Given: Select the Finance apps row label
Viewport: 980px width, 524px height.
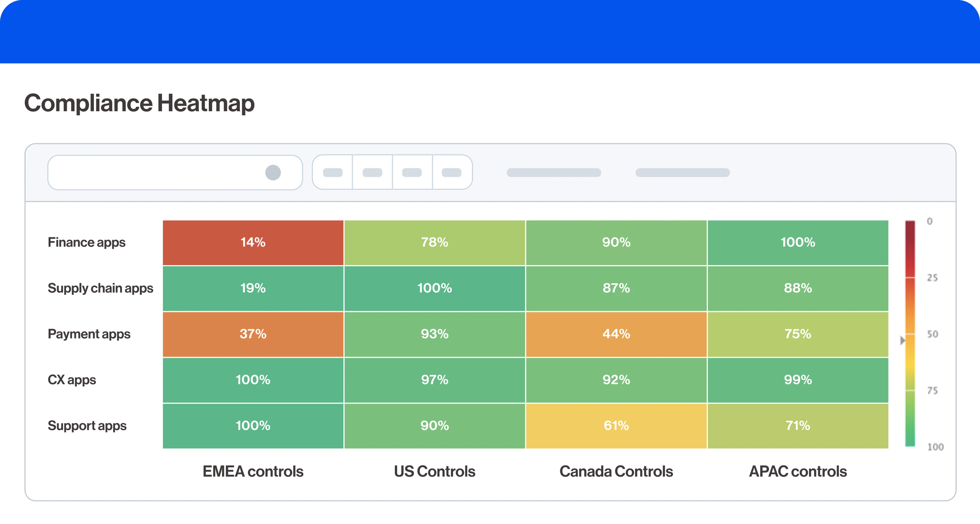Looking at the screenshot, I should [86, 243].
